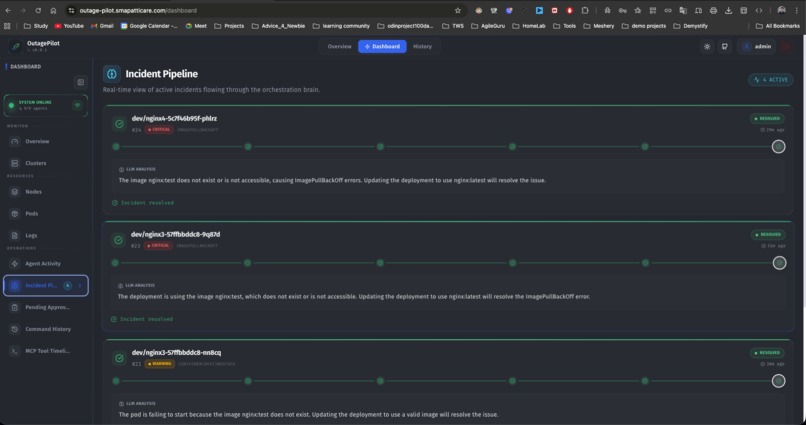806x425 pixels.
Task: Reload the page in the browser
Action: [x=38, y=10]
